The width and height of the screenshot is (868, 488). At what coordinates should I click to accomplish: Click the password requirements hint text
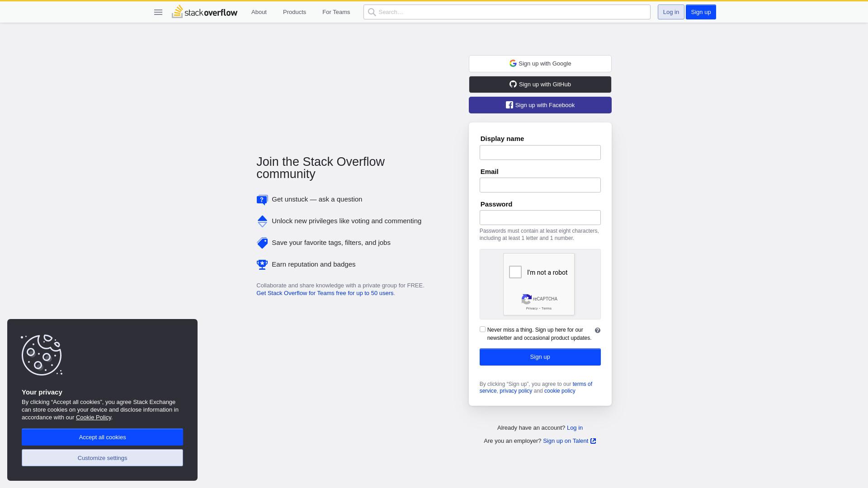539,235
